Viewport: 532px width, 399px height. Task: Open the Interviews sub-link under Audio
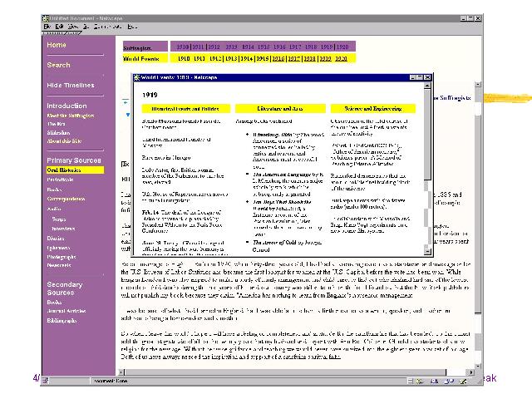(63, 229)
